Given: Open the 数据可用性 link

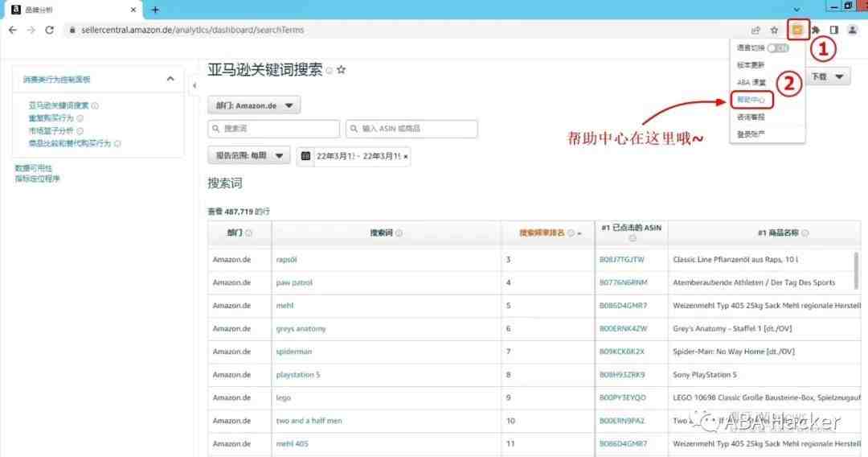Looking at the screenshot, I should pyautogui.click(x=33, y=168).
